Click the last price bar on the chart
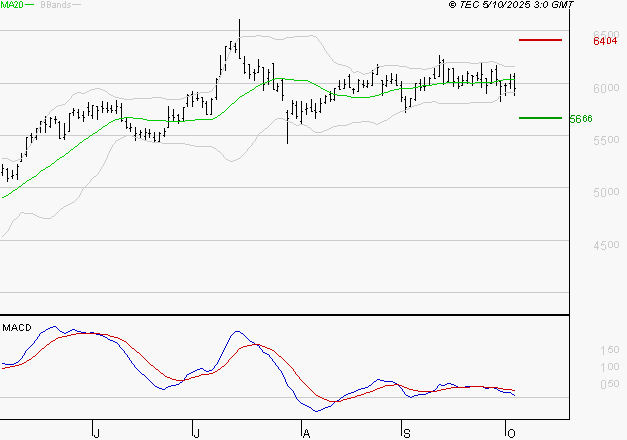The height and width of the screenshot is (440, 627). (514, 84)
